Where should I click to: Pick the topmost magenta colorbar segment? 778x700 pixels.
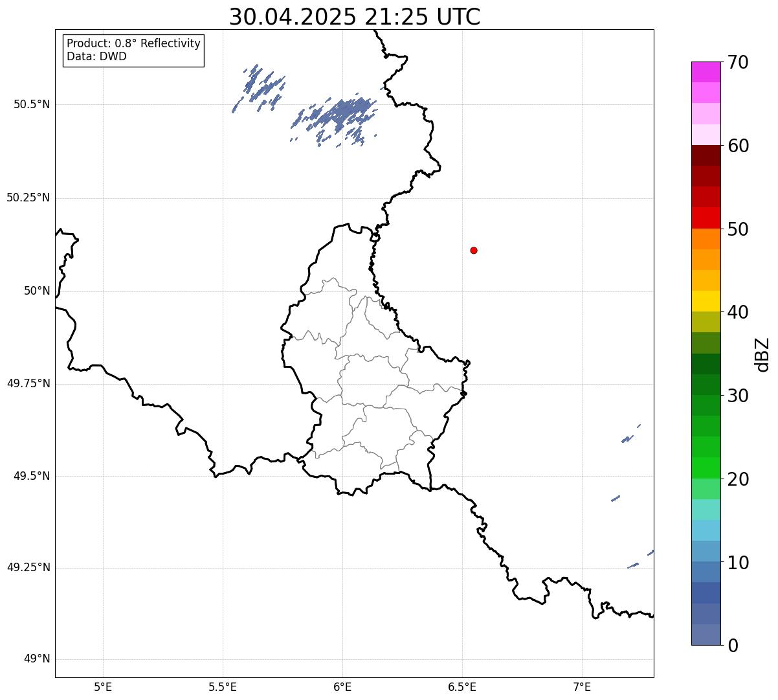click(706, 72)
